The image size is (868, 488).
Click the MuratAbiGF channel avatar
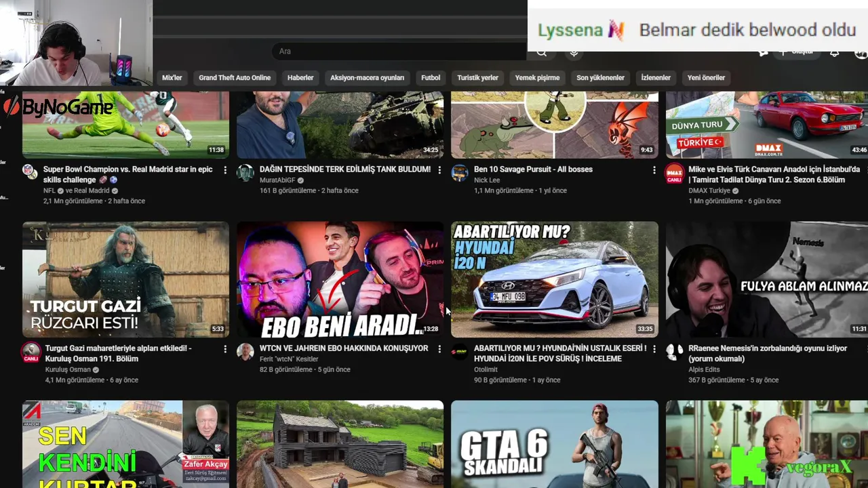coord(245,172)
